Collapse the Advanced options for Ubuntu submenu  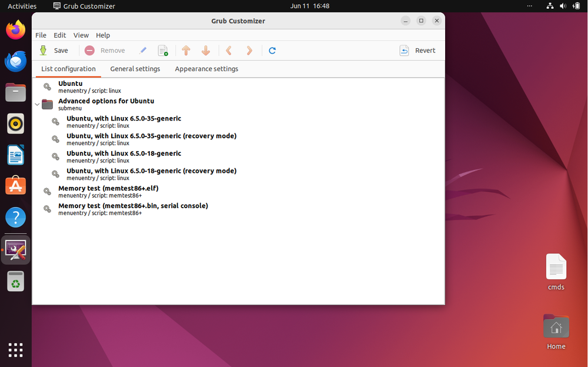(x=37, y=104)
